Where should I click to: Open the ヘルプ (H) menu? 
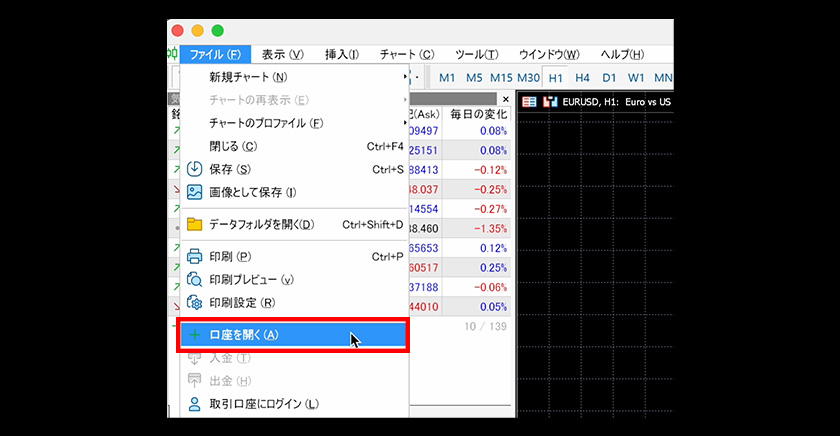point(622,54)
